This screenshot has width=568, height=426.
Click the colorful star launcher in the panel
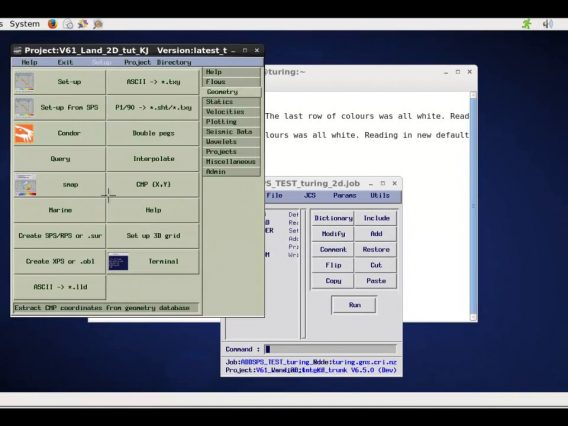click(83, 24)
